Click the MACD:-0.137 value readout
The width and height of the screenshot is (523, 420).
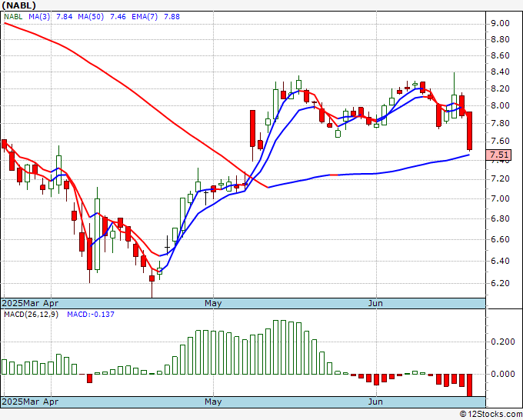tap(91, 315)
